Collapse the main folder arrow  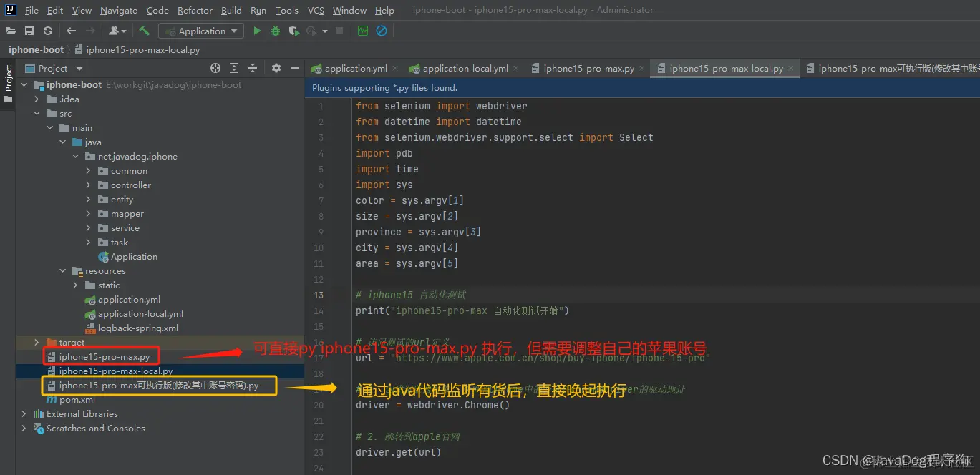[x=50, y=128]
